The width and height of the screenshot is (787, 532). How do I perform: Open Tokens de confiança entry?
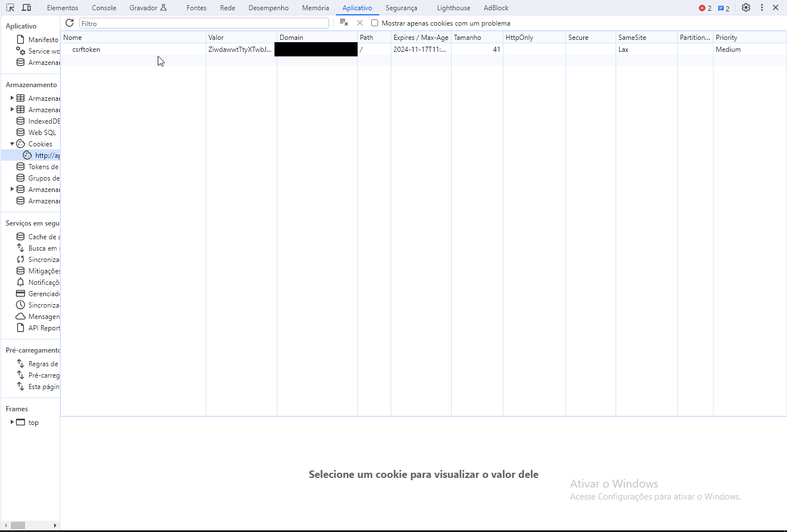point(38,166)
